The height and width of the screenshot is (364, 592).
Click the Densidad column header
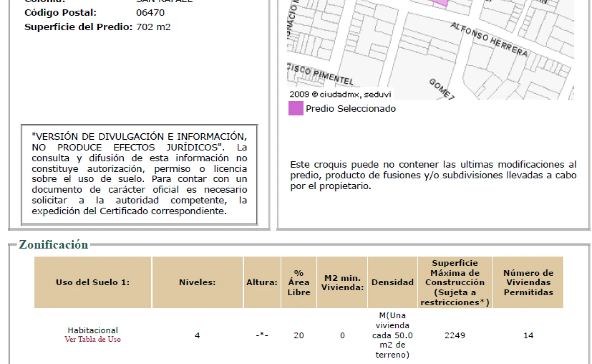coord(393,283)
